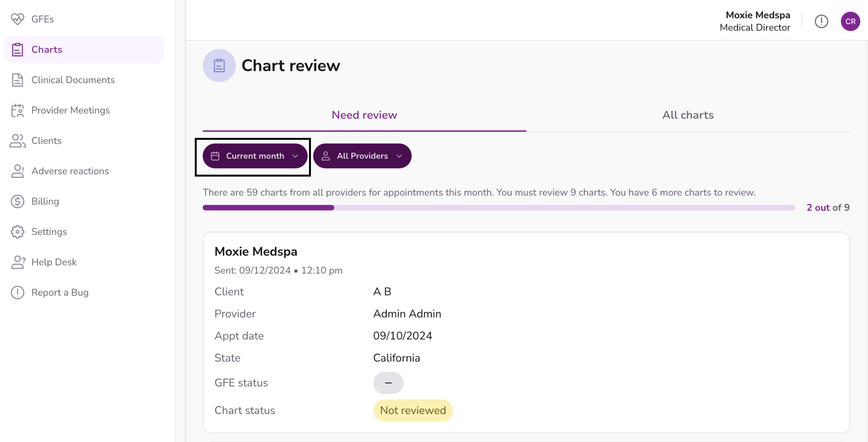Click the chart review progress bar
The image size is (868, 442).
(x=499, y=208)
